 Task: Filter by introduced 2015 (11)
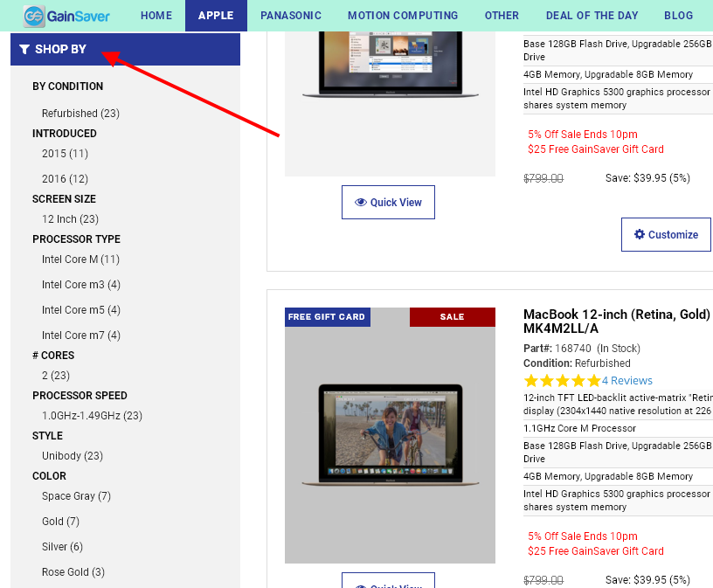pyautogui.click(x=65, y=154)
